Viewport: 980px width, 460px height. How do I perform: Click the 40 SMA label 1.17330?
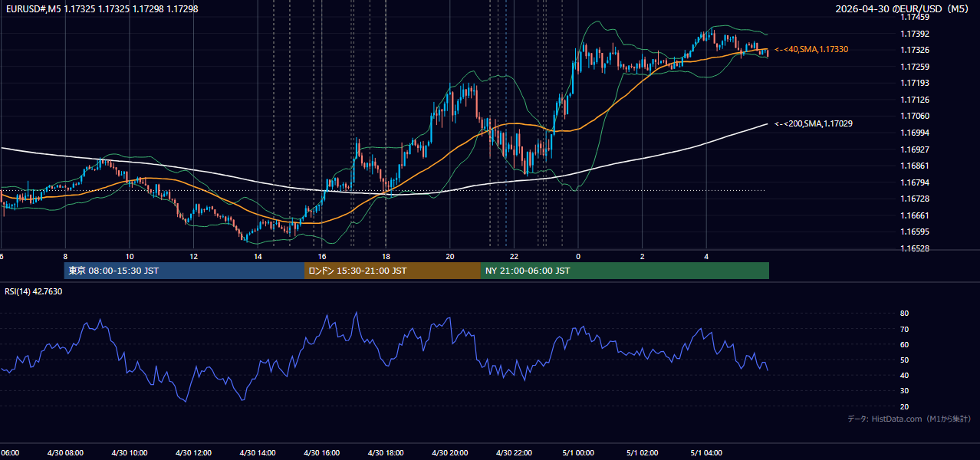pos(811,49)
